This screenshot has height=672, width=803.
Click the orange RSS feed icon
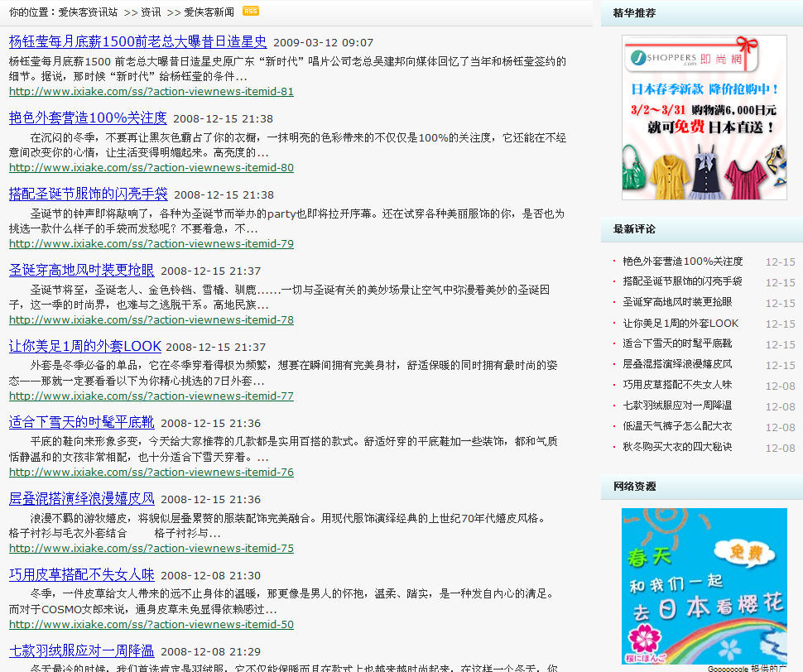250,11
